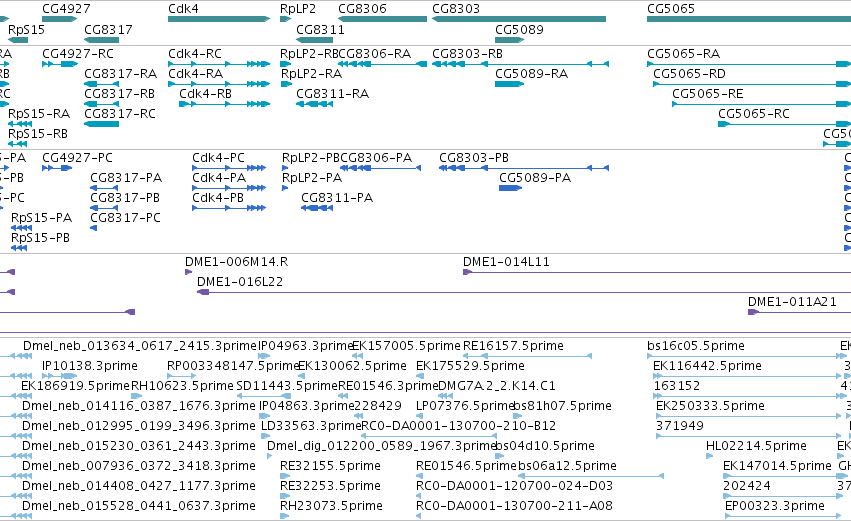Image resolution: width=851 pixels, height=521 pixels.
Task: Open BAC clone DME1-014L11
Action: click(x=506, y=262)
